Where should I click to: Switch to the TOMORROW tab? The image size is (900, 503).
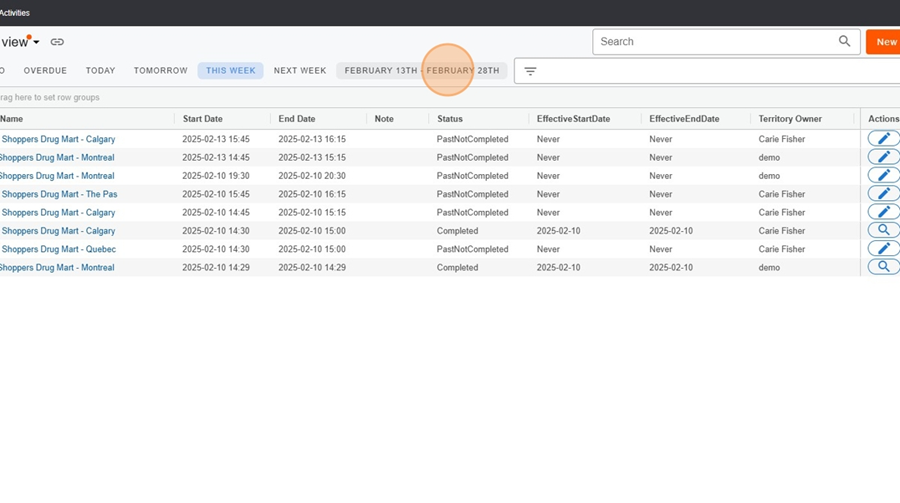coord(161,71)
